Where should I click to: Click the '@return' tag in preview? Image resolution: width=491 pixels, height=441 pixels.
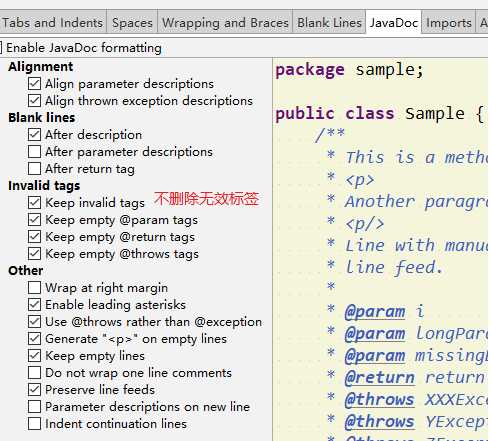pos(380,378)
